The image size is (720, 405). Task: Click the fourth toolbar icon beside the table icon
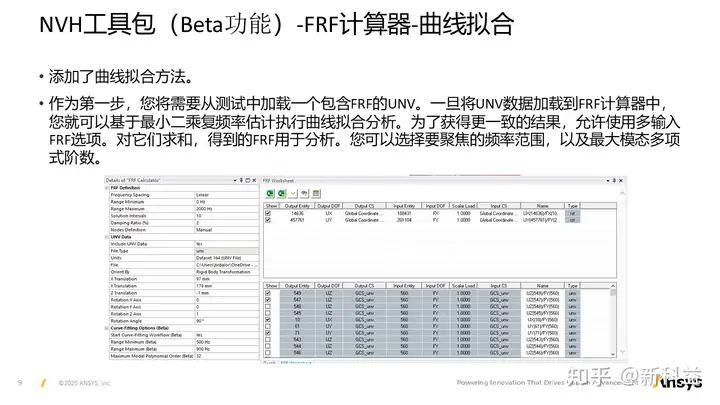coord(304,193)
